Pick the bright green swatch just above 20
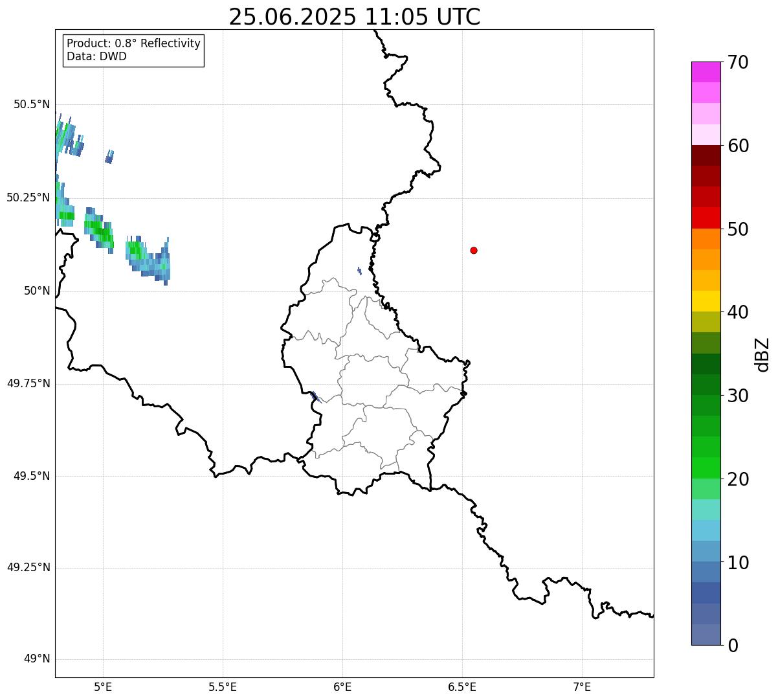Viewport: 778px width, 700px height. [x=706, y=468]
